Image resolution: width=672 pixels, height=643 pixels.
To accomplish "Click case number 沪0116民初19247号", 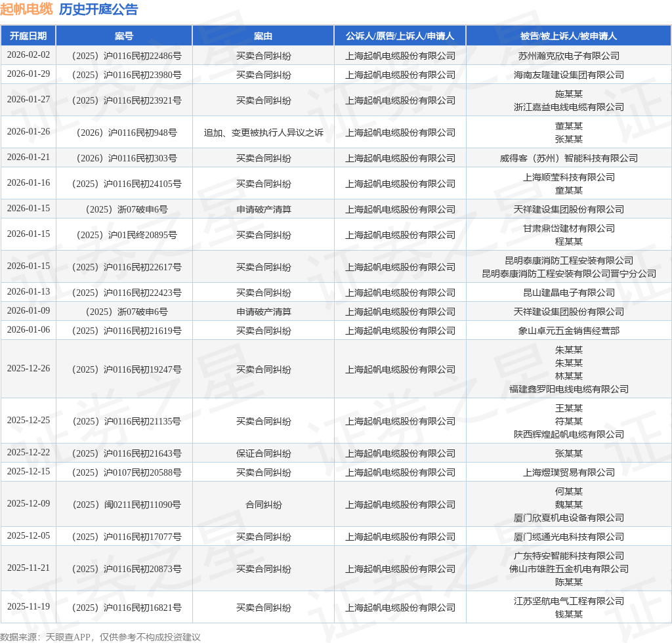I will click(142, 369).
